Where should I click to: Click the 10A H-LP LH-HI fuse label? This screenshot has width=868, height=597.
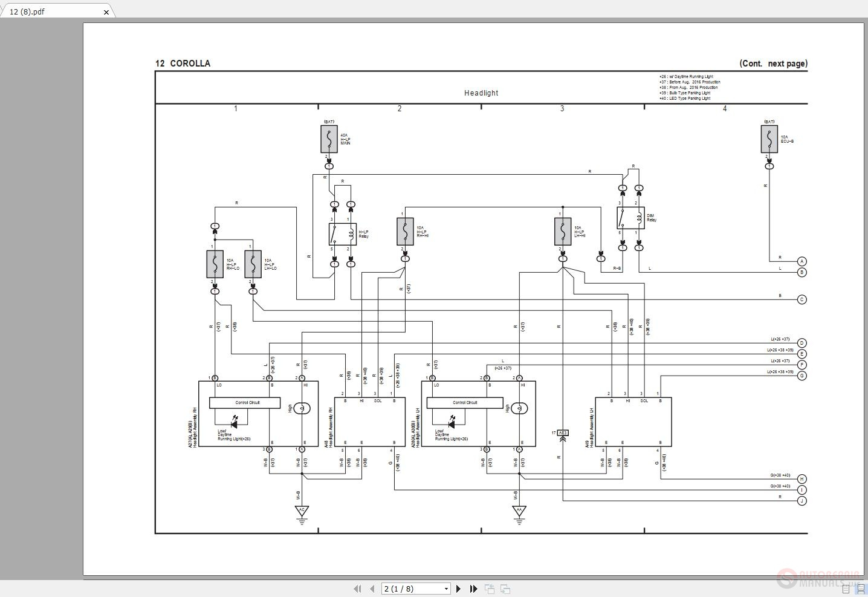(580, 232)
